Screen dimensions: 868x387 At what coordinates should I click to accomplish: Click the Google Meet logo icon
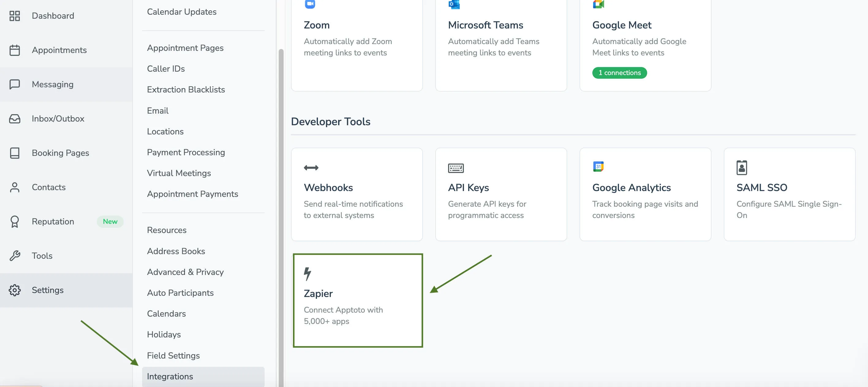pos(598,4)
